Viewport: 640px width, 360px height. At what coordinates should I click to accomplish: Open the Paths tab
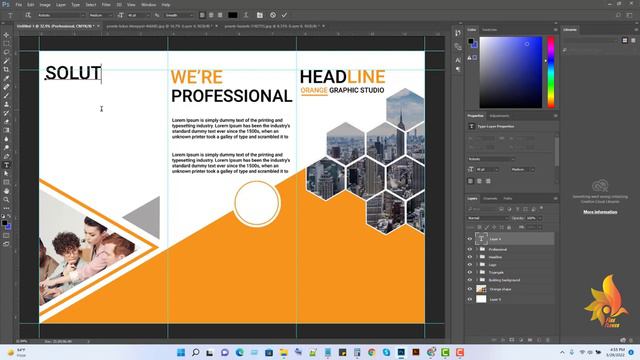[x=508, y=198]
